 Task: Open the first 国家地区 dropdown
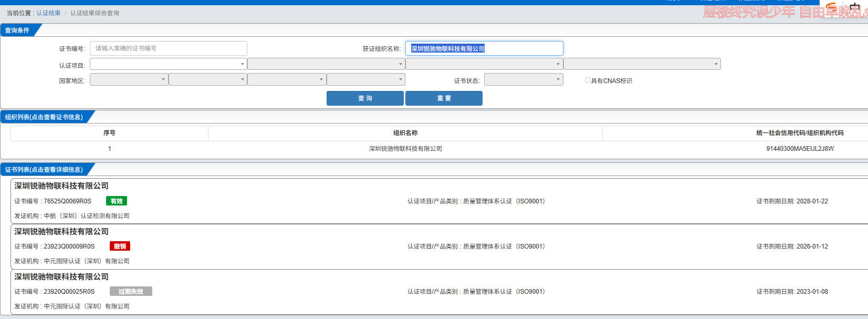click(129, 79)
